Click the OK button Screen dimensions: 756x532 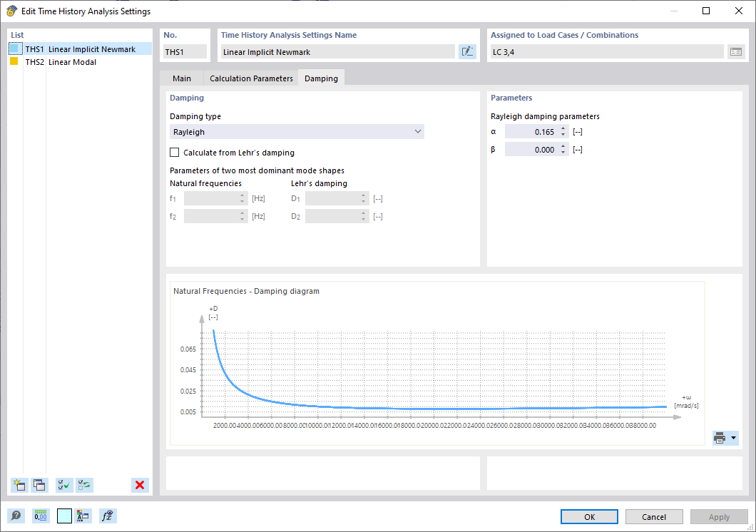589,516
